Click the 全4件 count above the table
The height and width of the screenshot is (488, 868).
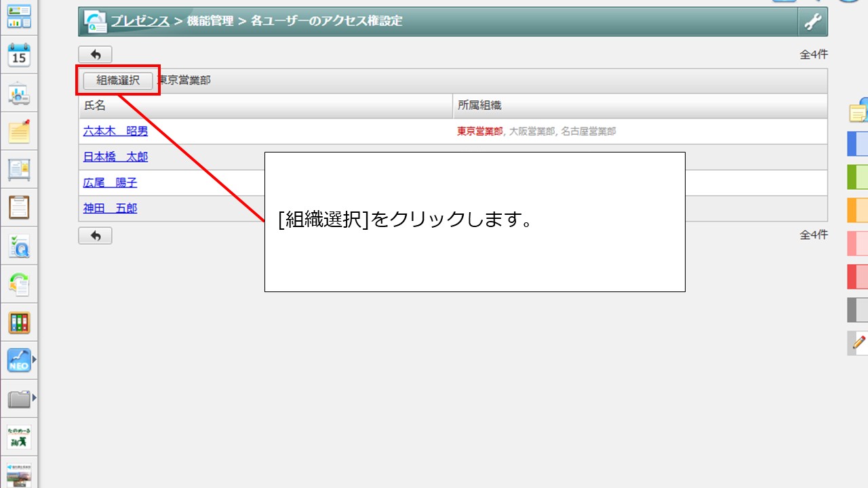[814, 55]
